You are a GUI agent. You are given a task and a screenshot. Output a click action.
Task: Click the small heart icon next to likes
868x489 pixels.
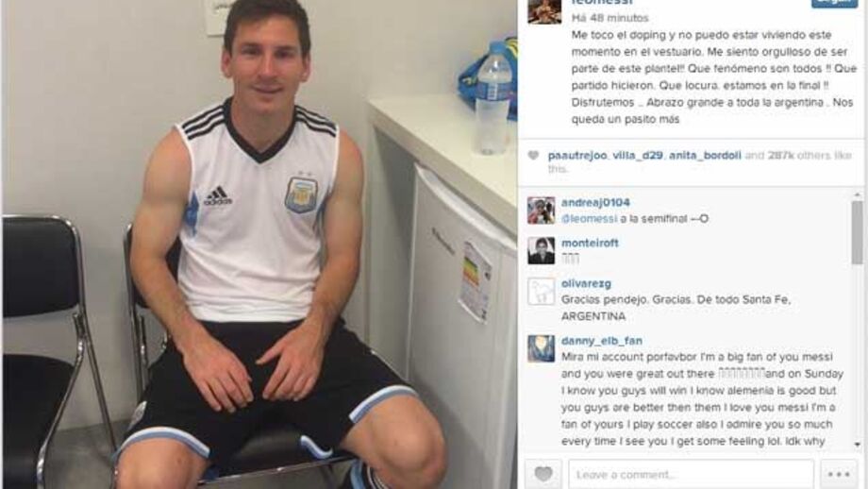click(533, 156)
